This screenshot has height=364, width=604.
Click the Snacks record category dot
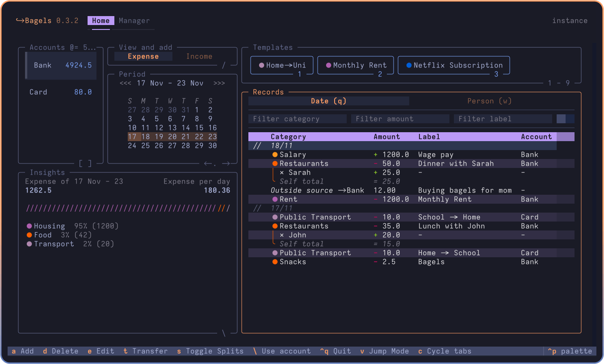click(275, 262)
